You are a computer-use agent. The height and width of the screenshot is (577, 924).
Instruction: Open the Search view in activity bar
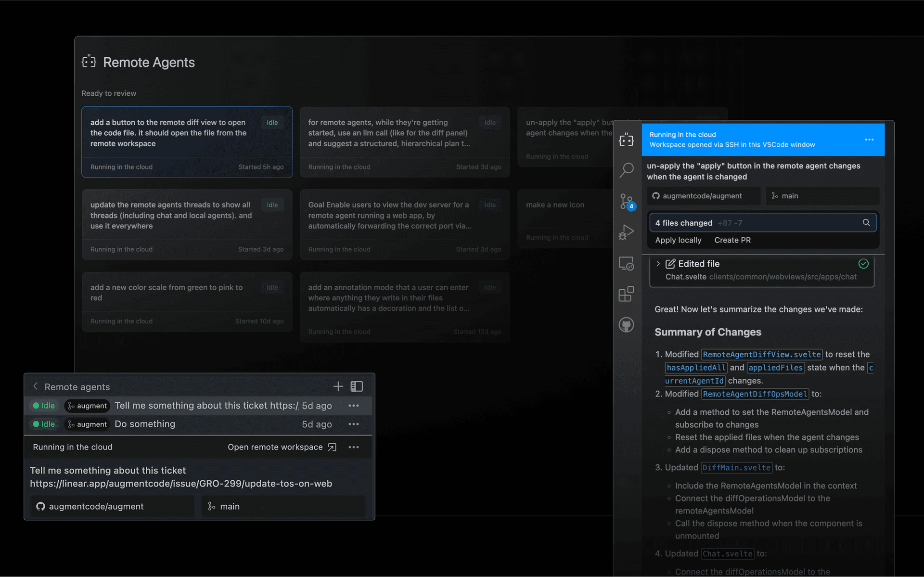point(626,170)
